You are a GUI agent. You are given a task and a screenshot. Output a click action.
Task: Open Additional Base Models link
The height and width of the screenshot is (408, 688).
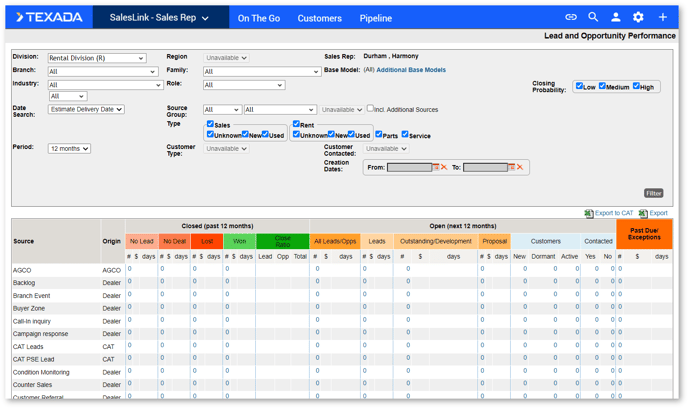411,70
